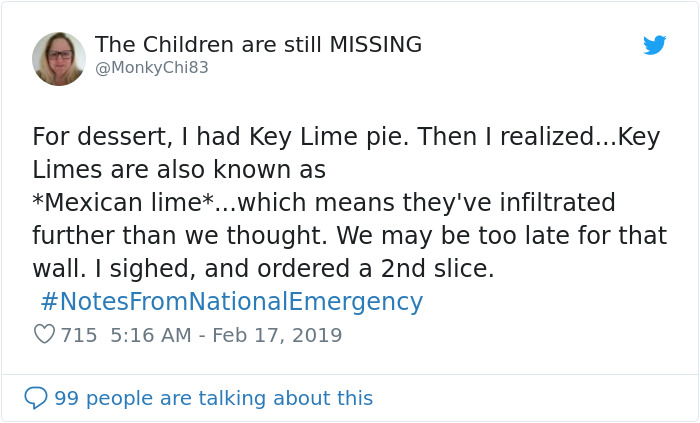Click the speech bubble reply icon
Image resolution: width=700 pixels, height=423 pixels.
point(36,398)
